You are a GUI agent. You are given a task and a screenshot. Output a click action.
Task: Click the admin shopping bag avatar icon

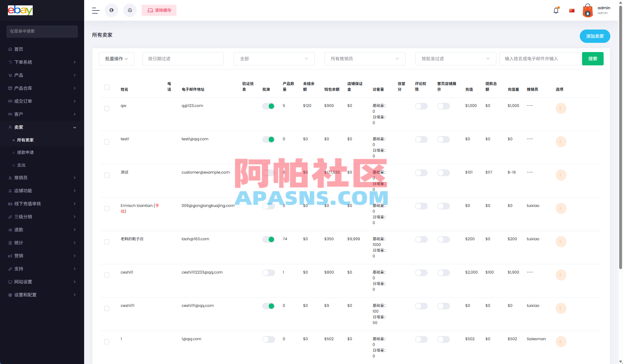(588, 10)
